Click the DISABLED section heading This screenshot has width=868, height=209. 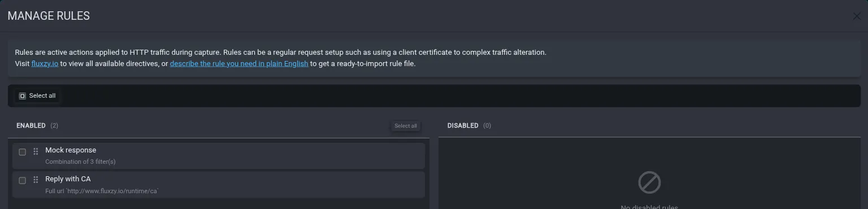click(x=463, y=125)
